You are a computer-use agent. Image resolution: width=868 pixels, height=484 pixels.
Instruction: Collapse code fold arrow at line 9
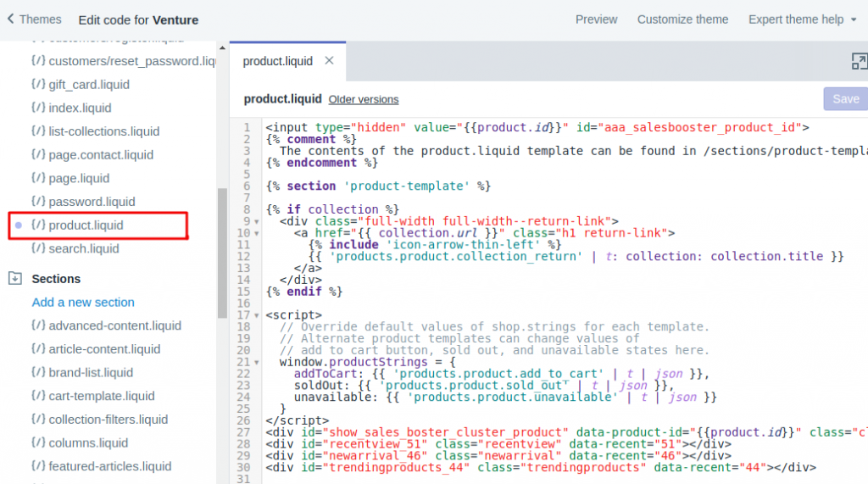[258, 221]
